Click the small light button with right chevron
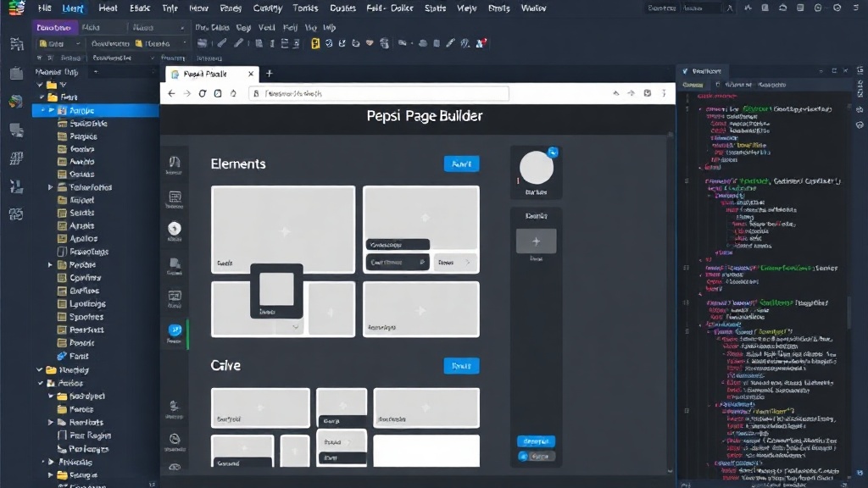 coord(454,263)
